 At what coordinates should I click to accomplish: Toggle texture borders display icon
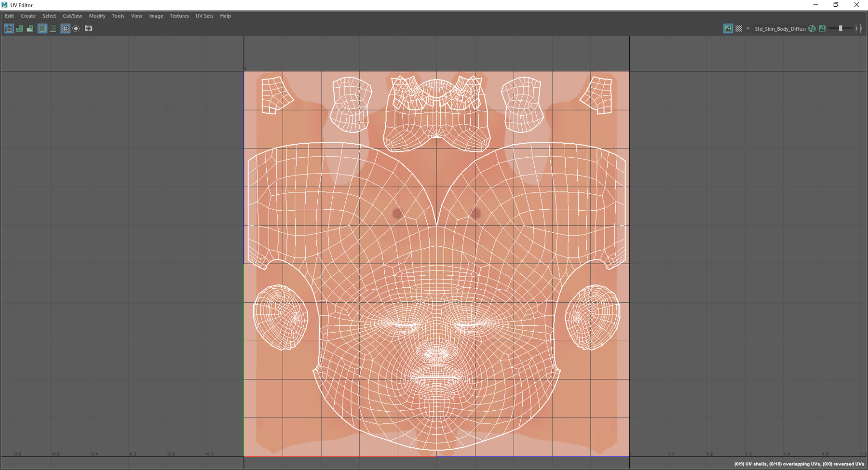[42, 28]
